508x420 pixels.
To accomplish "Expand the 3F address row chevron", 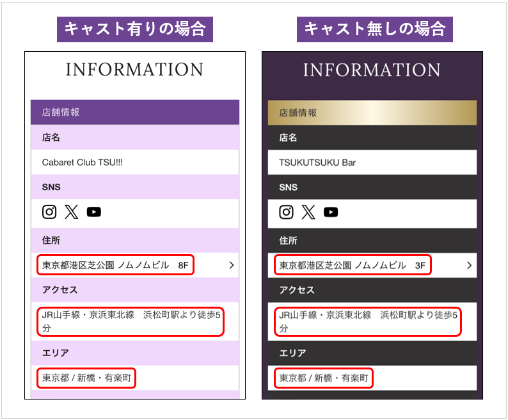I will [469, 266].
